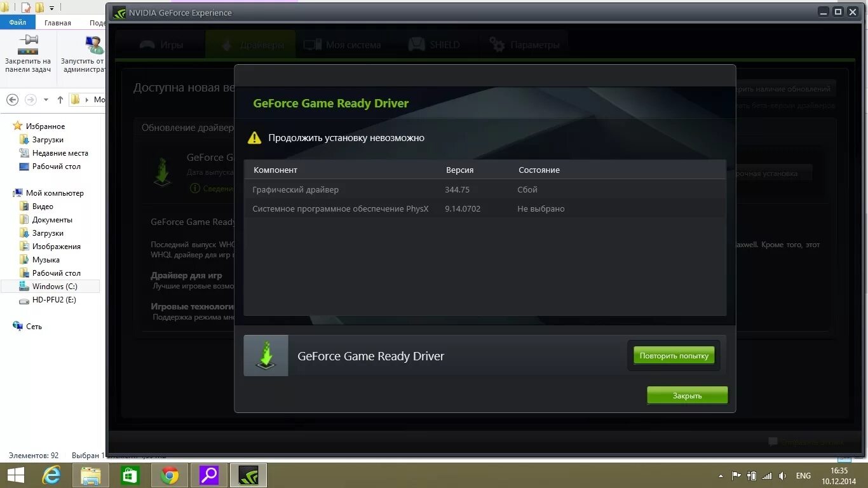Click the Не выбрано status cell
Image resolution: width=868 pixels, height=488 pixels.
(541, 208)
